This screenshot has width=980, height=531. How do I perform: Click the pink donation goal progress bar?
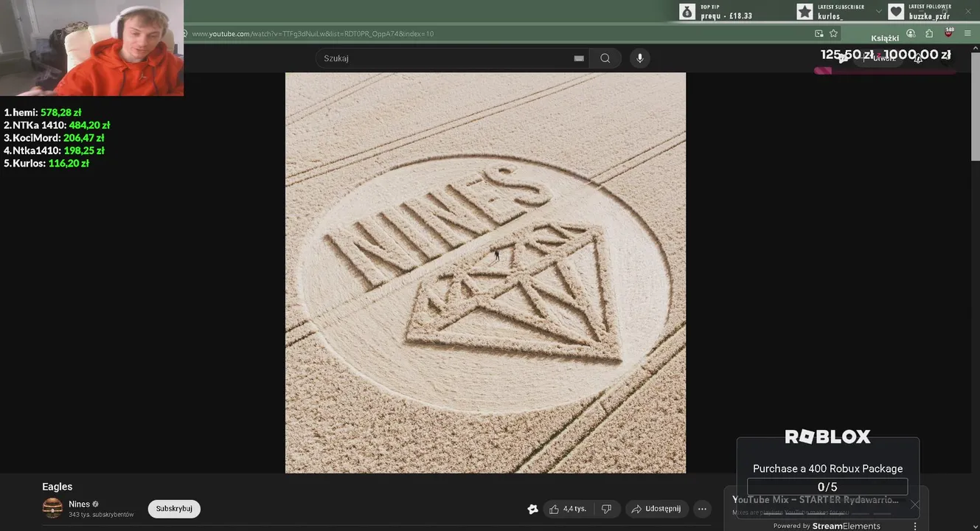tap(885, 71)
